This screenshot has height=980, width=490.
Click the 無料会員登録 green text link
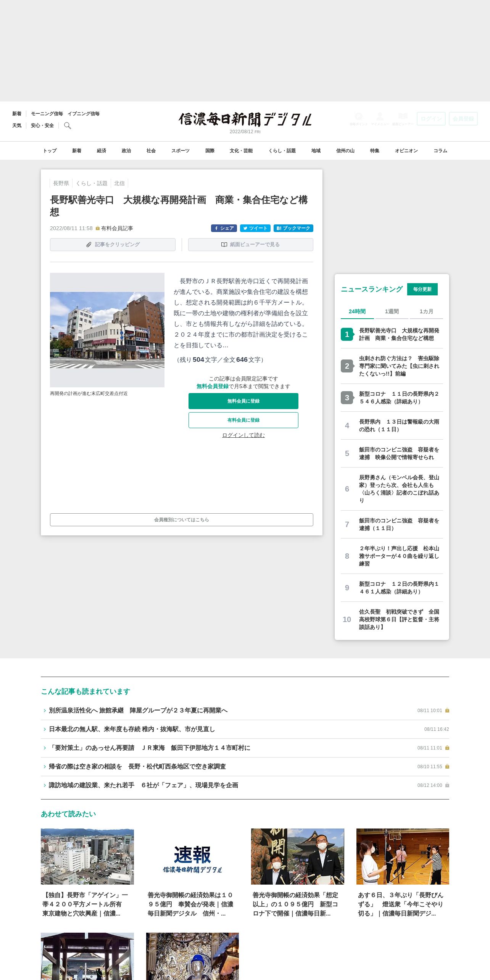[x=213, y=387]
